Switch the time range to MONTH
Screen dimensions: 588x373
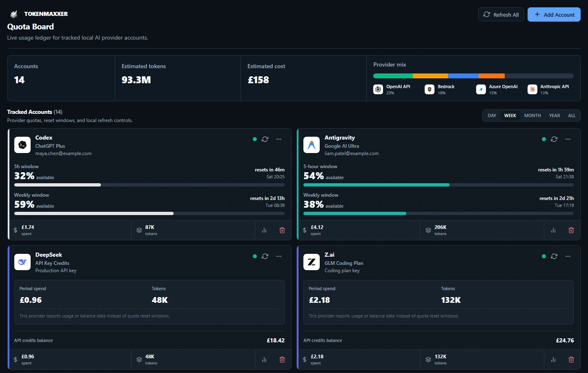click(x=532, y=115)
